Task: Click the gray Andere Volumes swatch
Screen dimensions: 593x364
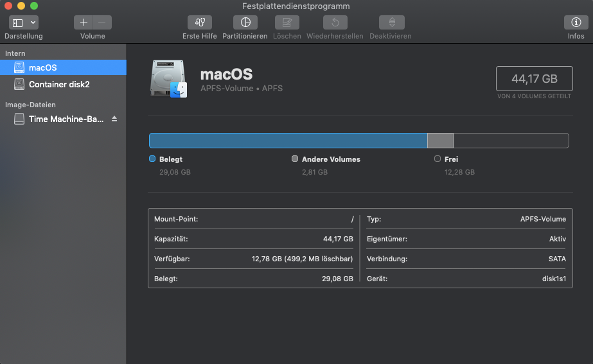Action: pos(295,159)
